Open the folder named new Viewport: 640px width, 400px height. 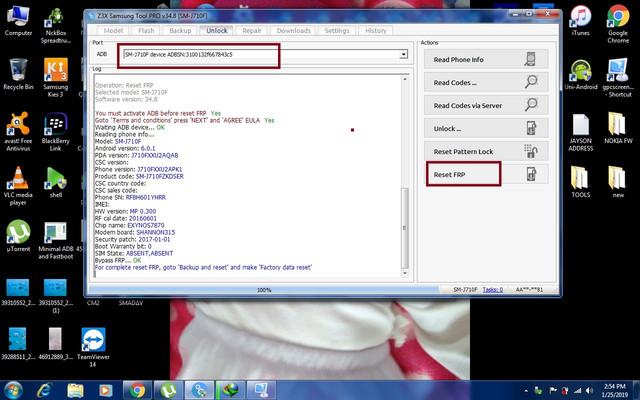[x=618, y=182]
